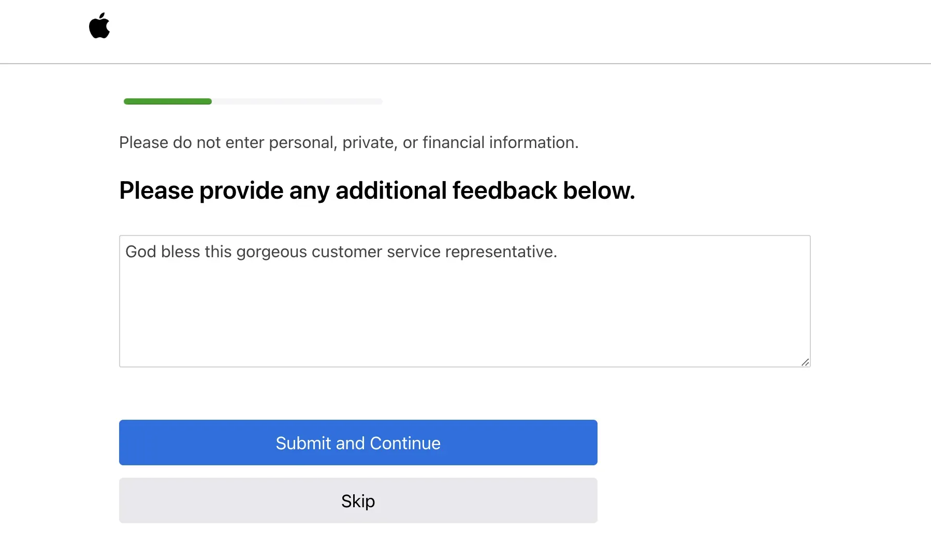931x560 pixels.
Task: Submit feedback with Submit and Continue
Action: (x=358, y=443)
